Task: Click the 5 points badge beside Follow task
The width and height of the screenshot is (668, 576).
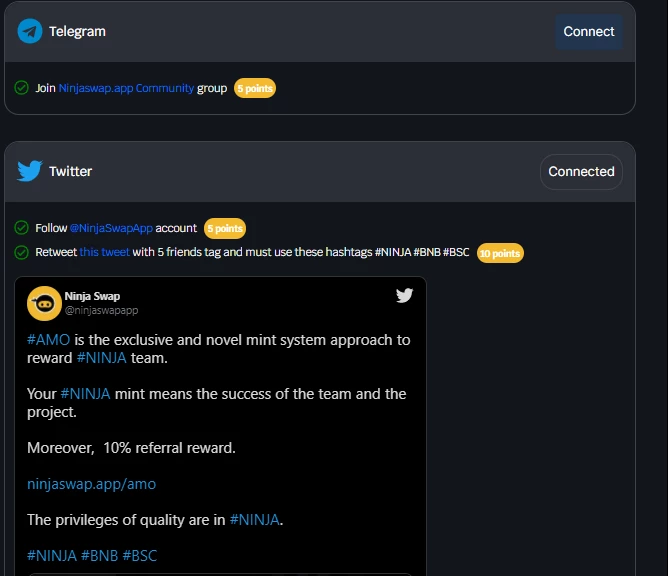Action: [225, 228]
